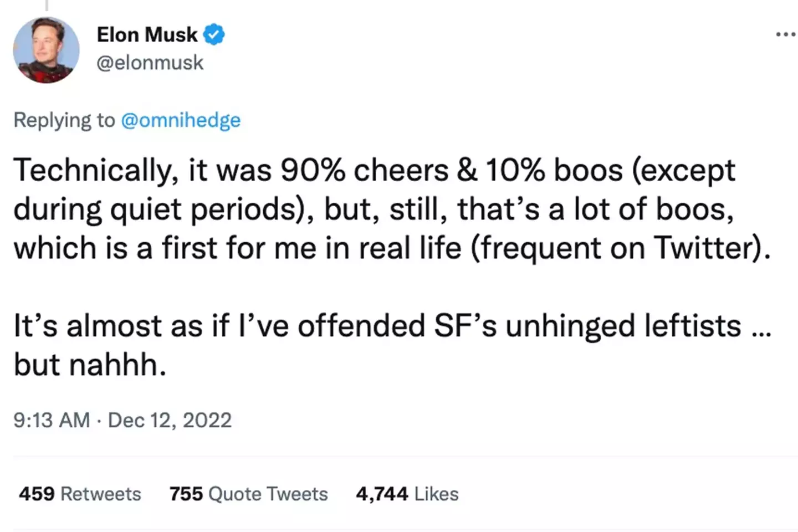Click the Elon Musk display name

click(147, 35)
